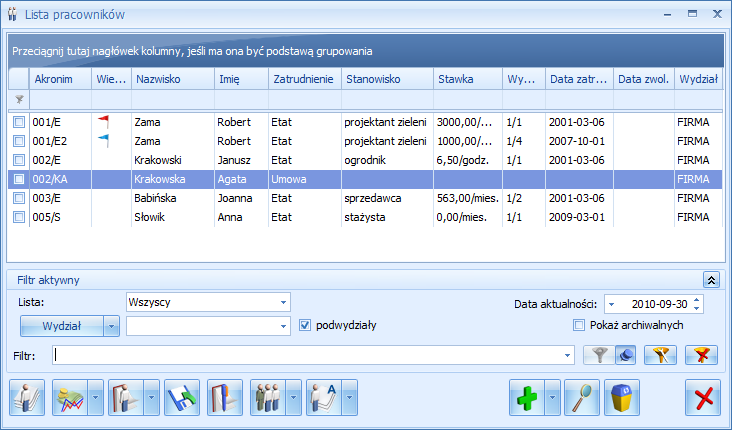Click the Wy... column header
Viewport: 732px width, 430px height.
[524, 79]
